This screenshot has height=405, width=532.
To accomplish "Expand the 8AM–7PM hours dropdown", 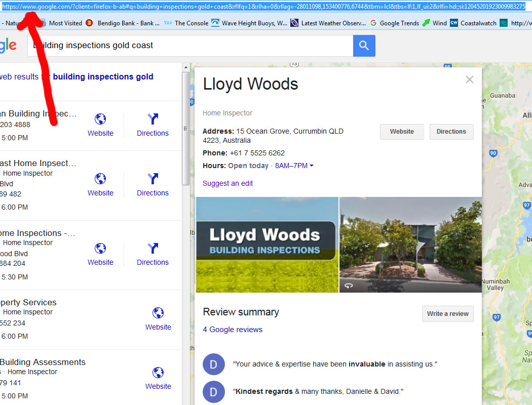I will click(294, 166).
